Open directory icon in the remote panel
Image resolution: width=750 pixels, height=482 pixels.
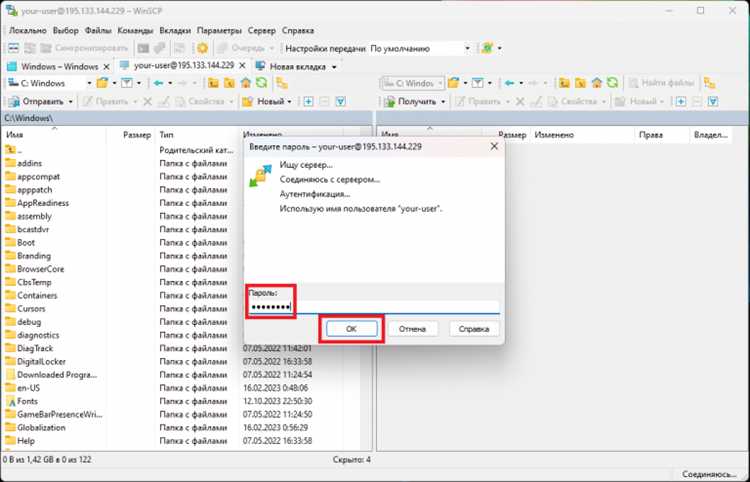pos(453,83)
